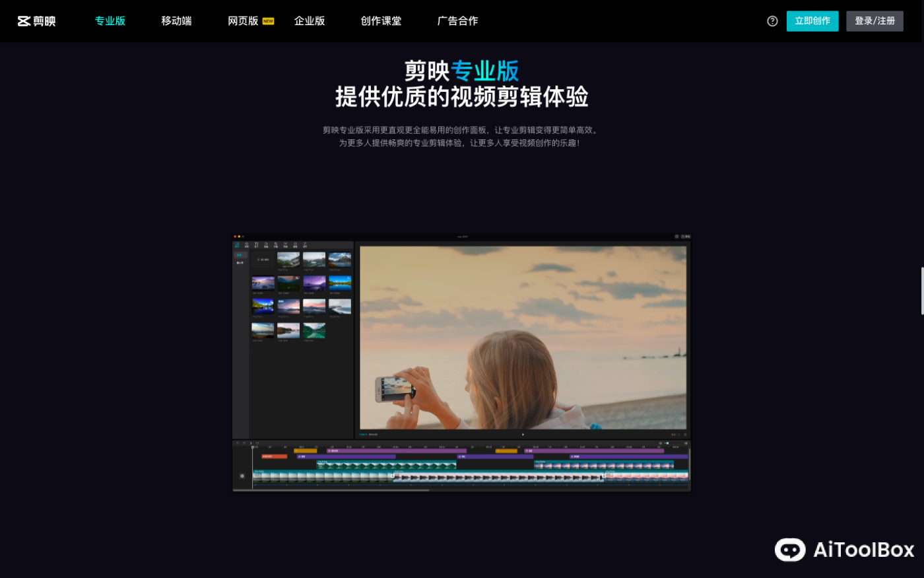Select the Transitions panel icon in the toolbar

[286, 244]
